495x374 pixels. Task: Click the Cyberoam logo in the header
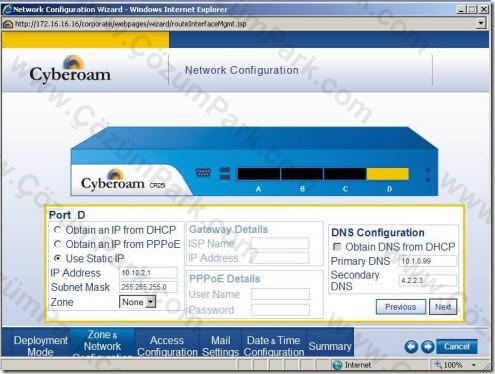[70, 69]
